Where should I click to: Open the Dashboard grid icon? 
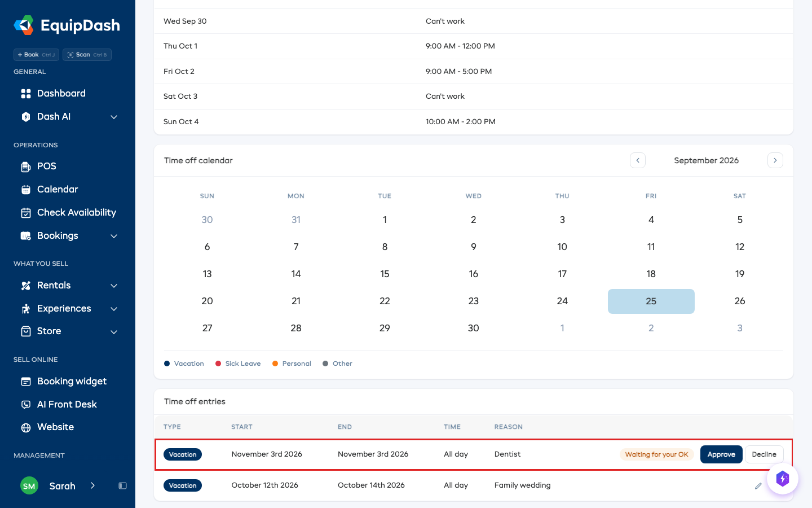(x=26, y=94)
